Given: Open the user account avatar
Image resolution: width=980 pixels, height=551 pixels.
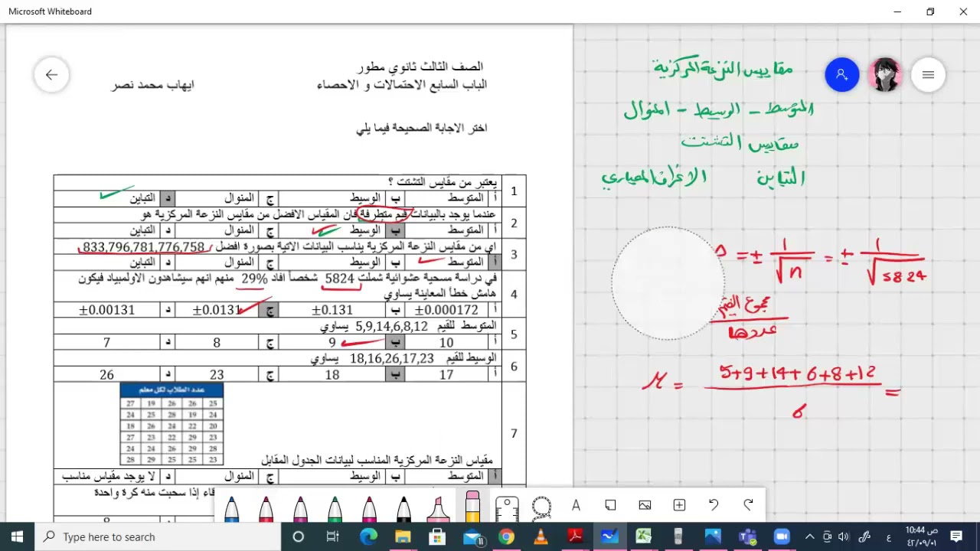Looking at the screenshot, I should tap(885, 75).
